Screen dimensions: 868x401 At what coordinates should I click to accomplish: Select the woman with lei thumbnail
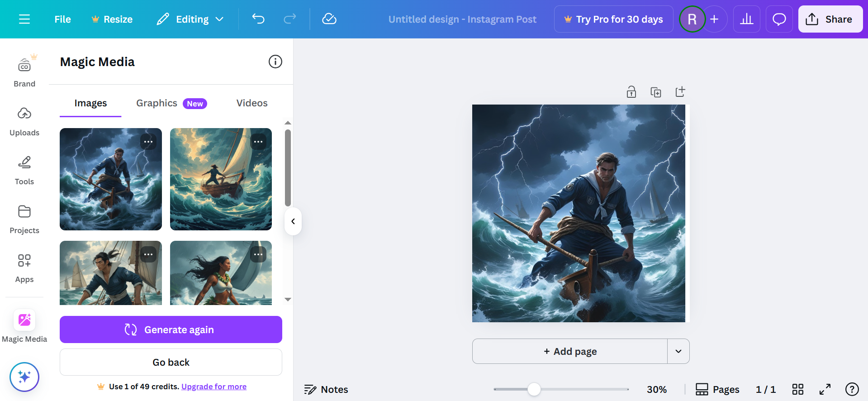(221, 273)
